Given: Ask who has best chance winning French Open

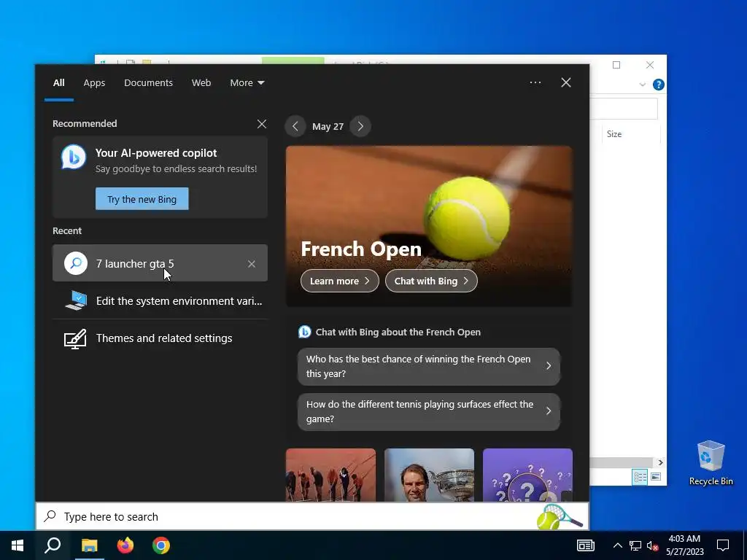Looking at the screenshot, I should pos(429,366).
